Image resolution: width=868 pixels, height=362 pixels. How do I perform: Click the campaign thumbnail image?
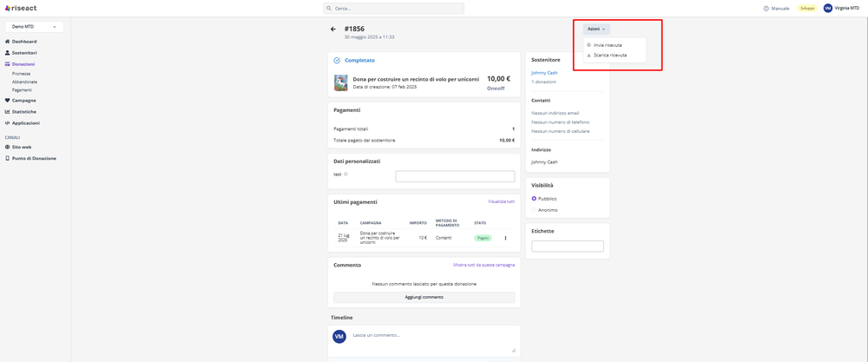click(341, 83)
